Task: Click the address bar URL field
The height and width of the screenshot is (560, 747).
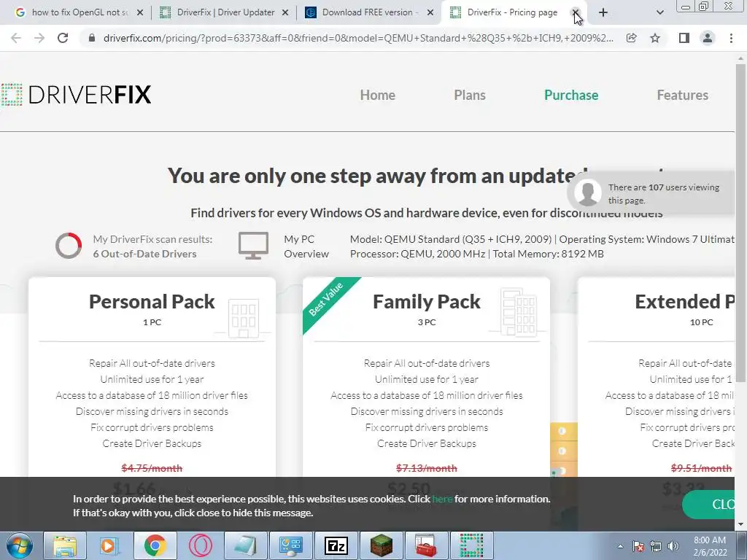Action: pos(358,38)
